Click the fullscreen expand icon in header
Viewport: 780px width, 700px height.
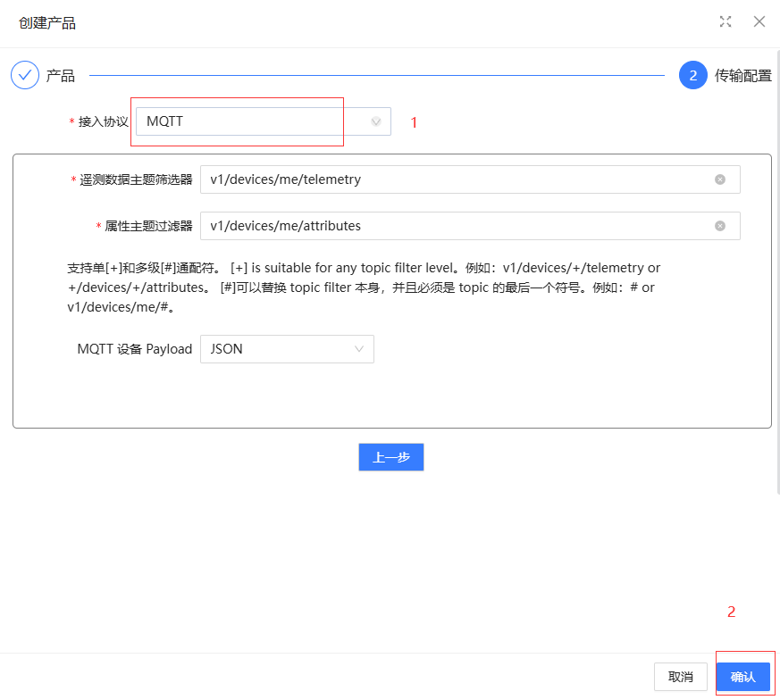(x=725, y=21)
